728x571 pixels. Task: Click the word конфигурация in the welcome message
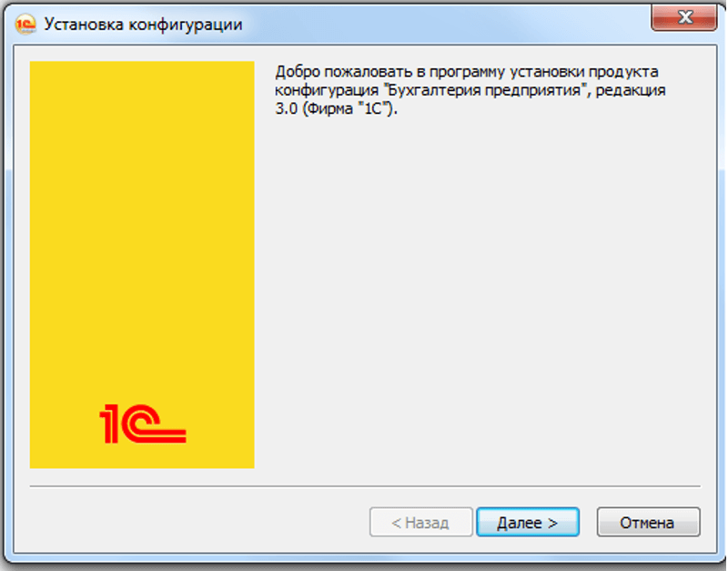tap(327, 90)
